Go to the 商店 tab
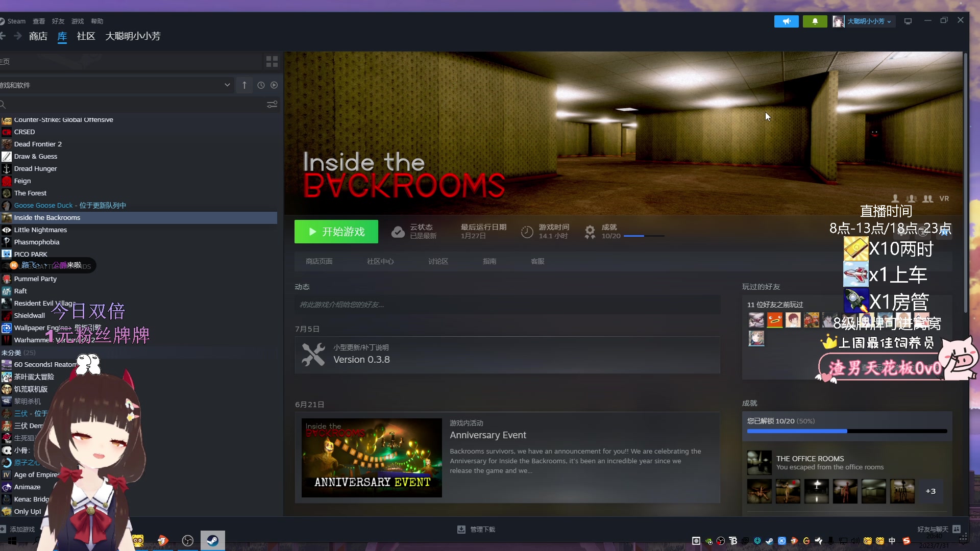The height and width of the screenshot is (551, 980). pos(38,36)
